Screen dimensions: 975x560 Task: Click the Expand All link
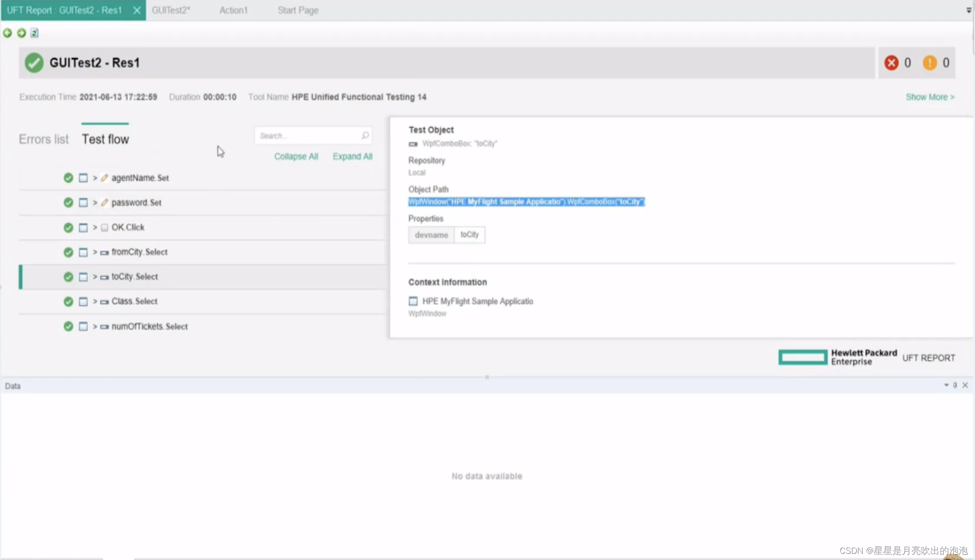click(353, 156)
